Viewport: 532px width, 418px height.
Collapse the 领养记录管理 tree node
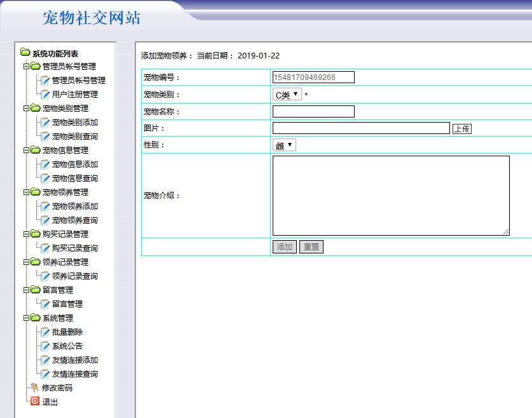26,262
